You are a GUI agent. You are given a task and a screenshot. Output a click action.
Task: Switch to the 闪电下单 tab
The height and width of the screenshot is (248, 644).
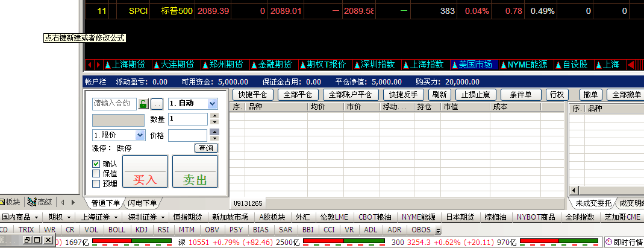click(142, 203)
